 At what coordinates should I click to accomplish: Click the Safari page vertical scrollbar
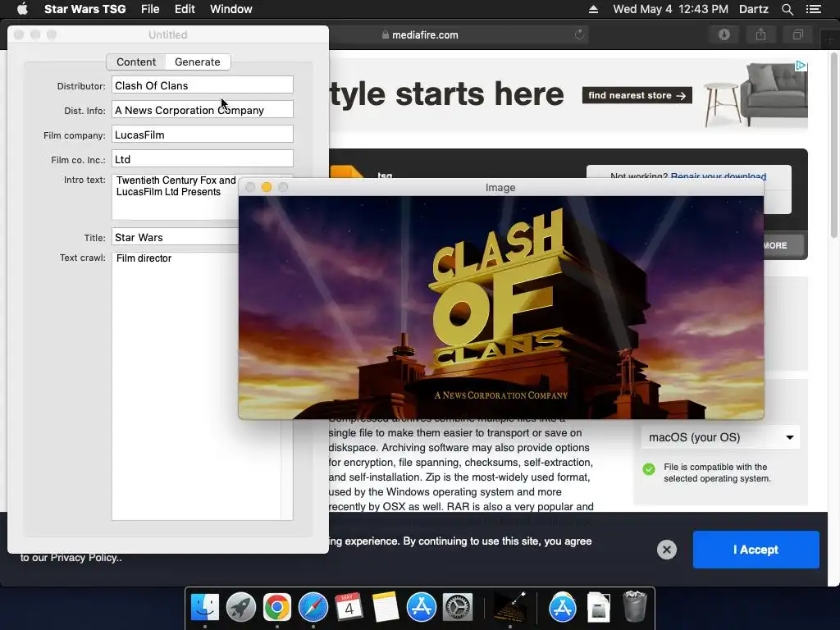click(833, 145)
